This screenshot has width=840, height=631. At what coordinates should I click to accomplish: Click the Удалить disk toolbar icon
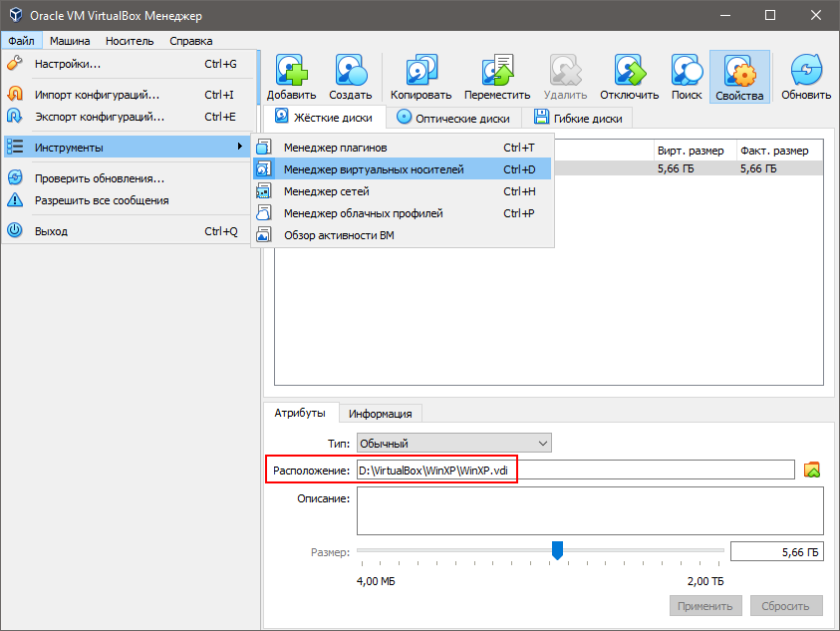[x=565, y=70]
